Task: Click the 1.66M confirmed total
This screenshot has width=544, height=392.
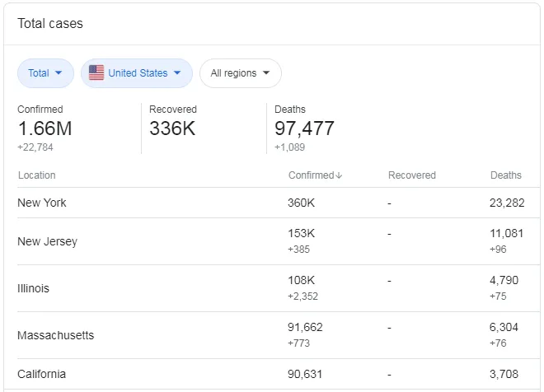Action: point(45,128)
